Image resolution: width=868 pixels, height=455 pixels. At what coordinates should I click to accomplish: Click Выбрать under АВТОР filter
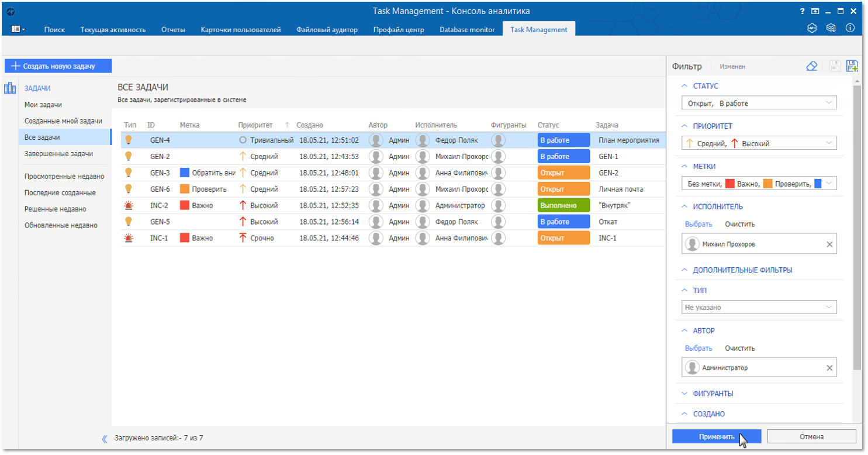pos(698,348)
